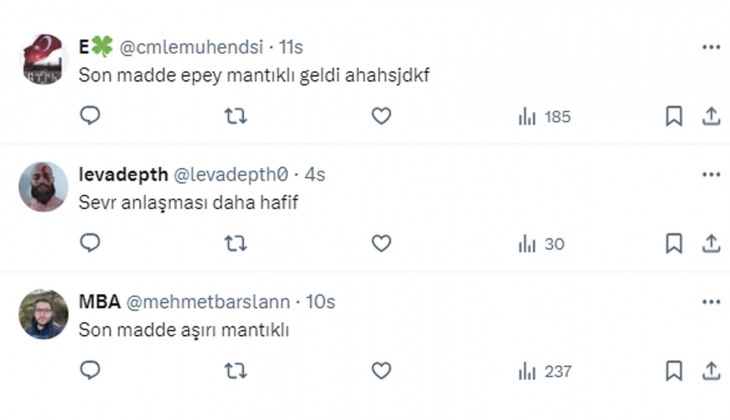
Task: Open the '11s' timestamp of first tweet
Action: tap(290, 47)
